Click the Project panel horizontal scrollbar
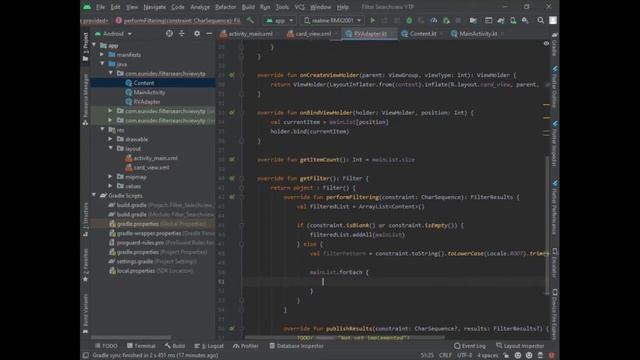Screen dimensions: 640x360 tap(131, 338)
